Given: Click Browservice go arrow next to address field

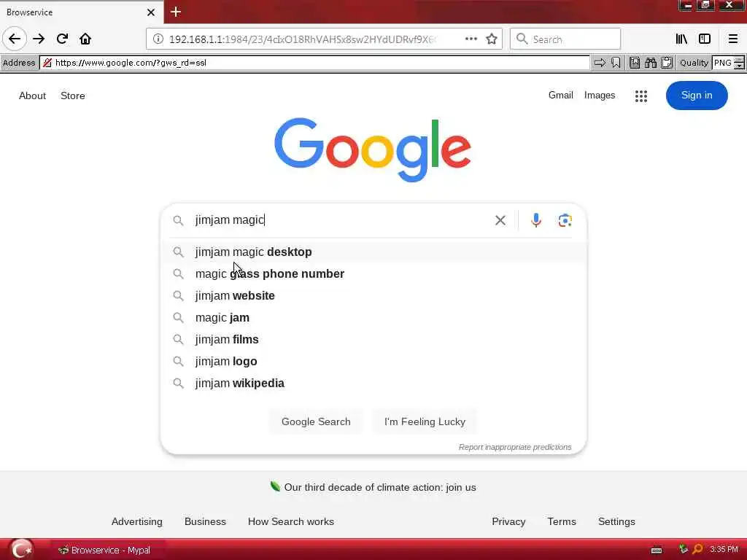Looking at the screenshot, I should click(x=600, y=63).
